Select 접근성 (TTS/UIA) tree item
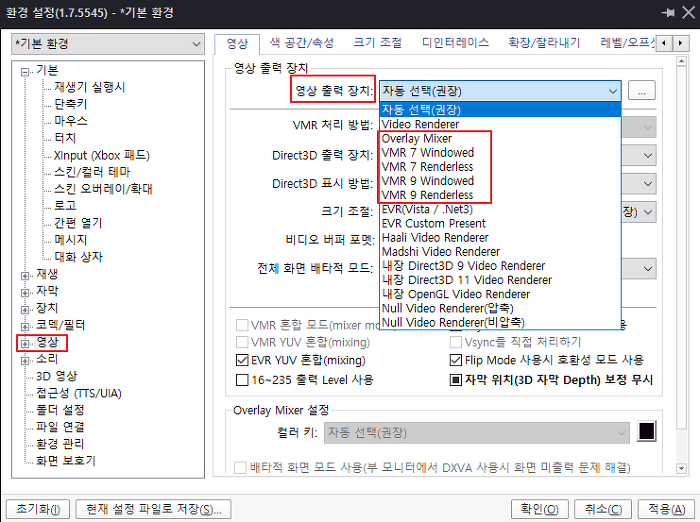The width and height of the screenshot is (700, 522). point(79,393)
